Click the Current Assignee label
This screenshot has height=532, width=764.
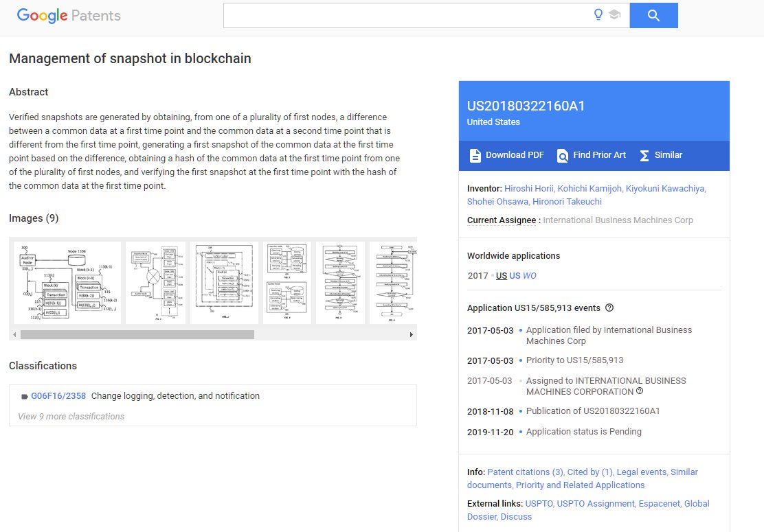point(502,220)
